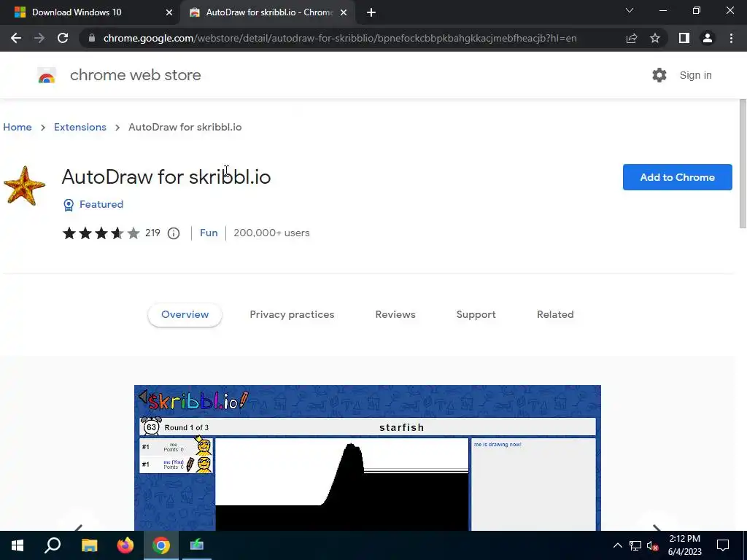Close the AutoDraw for skribbl.io tab
The width and height of the screenshot is (747, 560).
click(x=344, y=12)
